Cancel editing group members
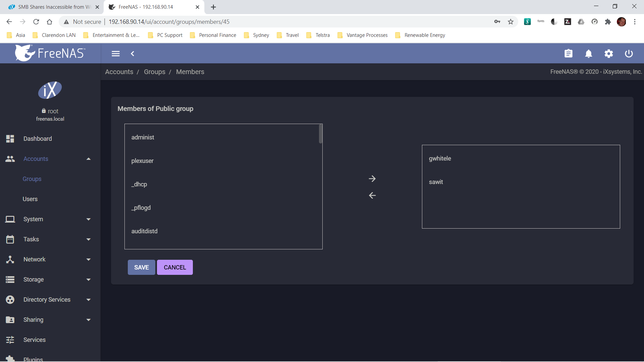Screen dimensions: 644x362 pyautogui.click(x=175, y=267)
